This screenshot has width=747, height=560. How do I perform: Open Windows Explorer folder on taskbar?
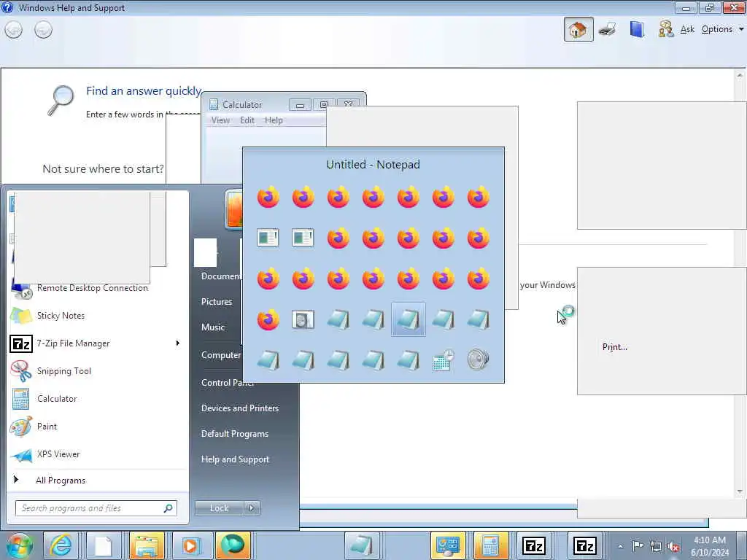coord(147,545)
